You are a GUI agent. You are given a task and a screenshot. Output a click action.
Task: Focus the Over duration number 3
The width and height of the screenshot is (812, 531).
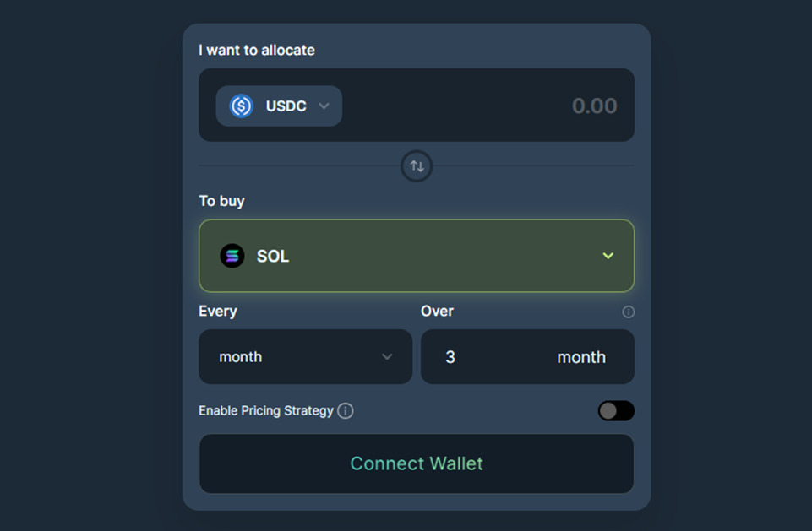pyautogui.click(x=450, y=357)
